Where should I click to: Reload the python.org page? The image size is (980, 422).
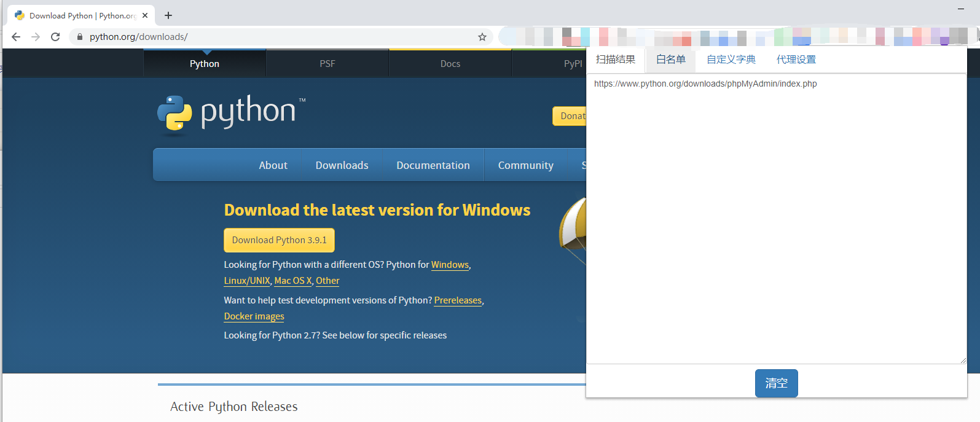55,37
